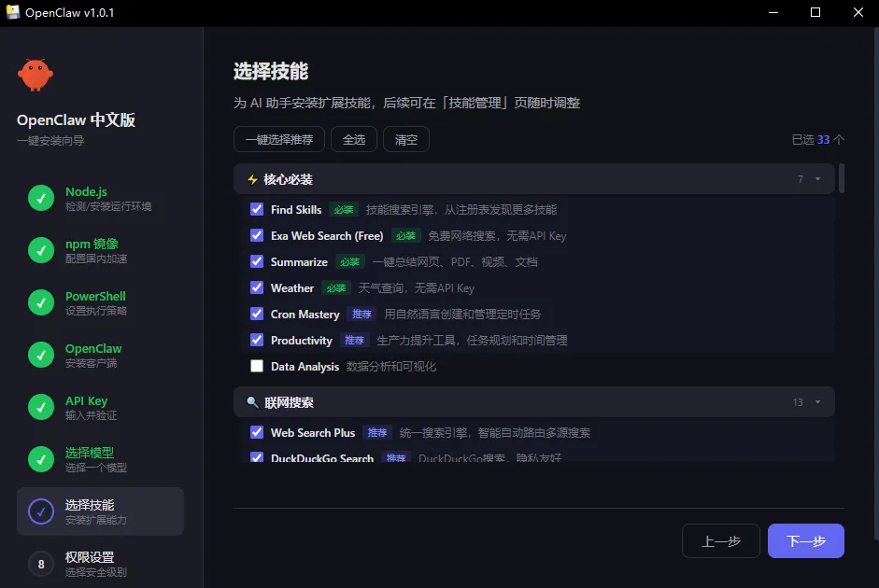Viewport: 879px width, 588px height.
Task: Toggle the Weather skill checkbox
Action: (x=257, y=287)
